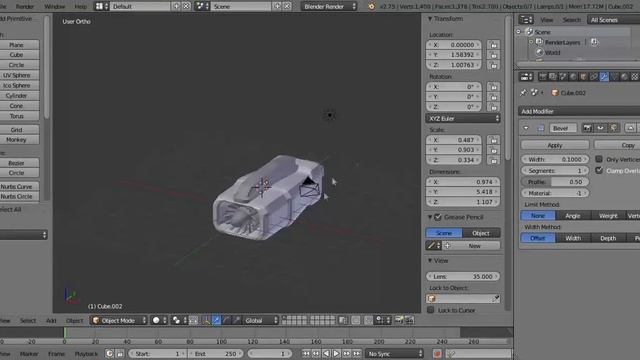The width and height of the screenshot is (640, 360).
Task: Toggle Bevel modifier viewport eye icon
Action: (600, 128)
